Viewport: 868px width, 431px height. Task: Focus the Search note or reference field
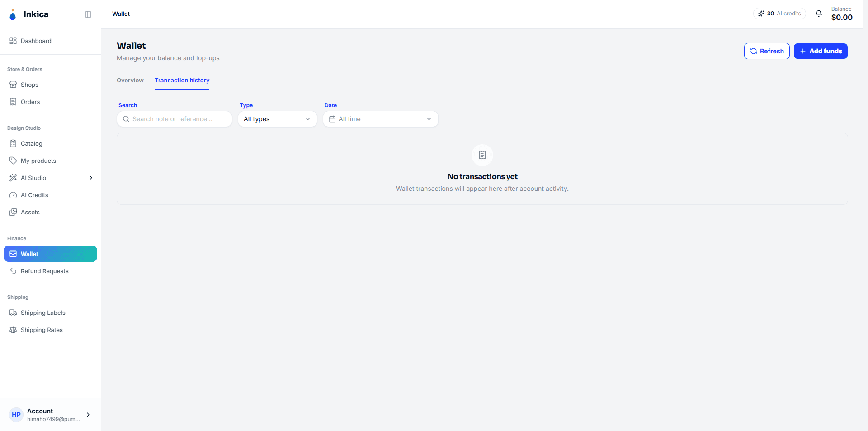tap(175, 119)
